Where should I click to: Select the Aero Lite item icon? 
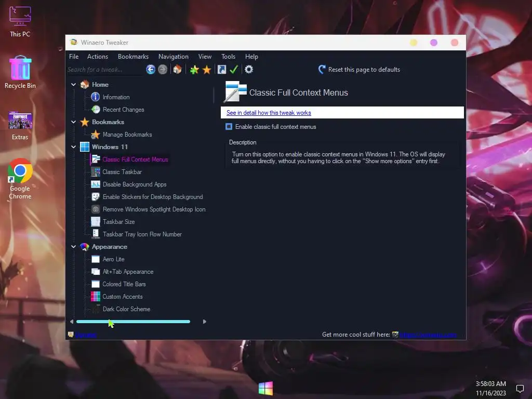tap(96, 259)
